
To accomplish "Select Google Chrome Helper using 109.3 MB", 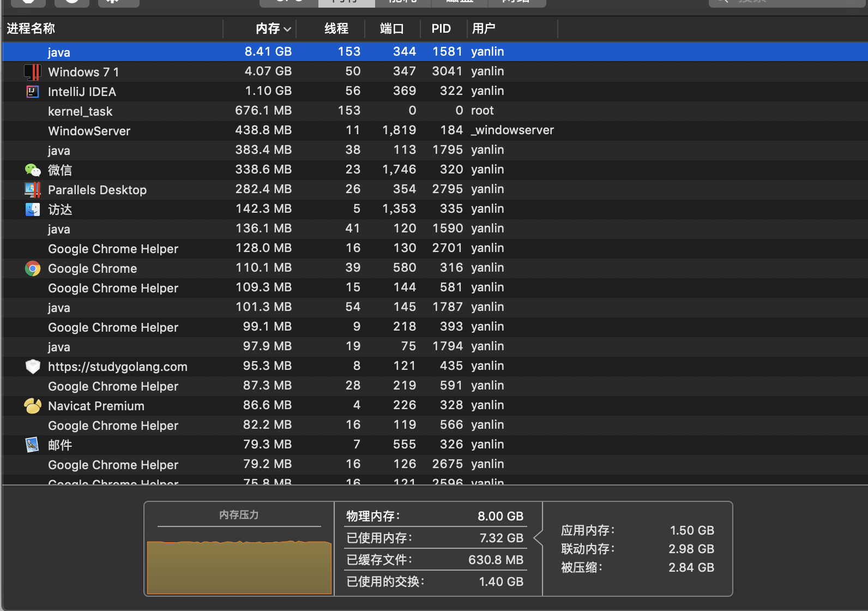I will pyautogui.click(x=435, y=287).
